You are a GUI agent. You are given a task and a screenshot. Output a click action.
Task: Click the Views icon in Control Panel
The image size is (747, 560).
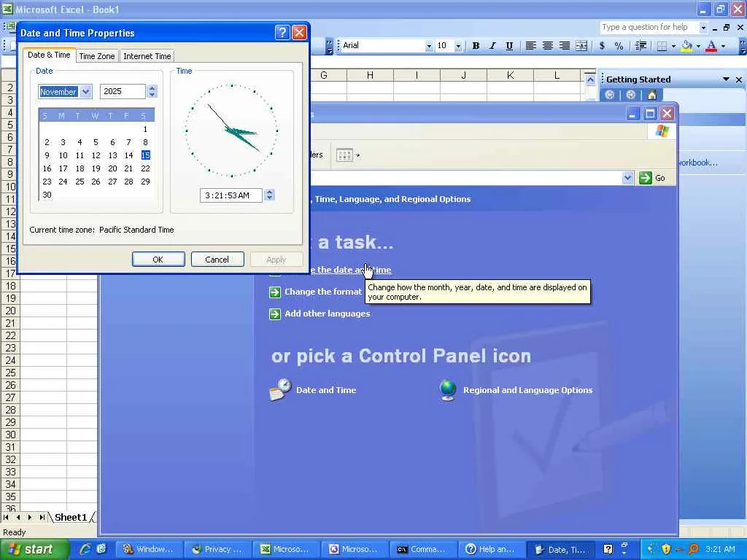click(x=344, y=155)
